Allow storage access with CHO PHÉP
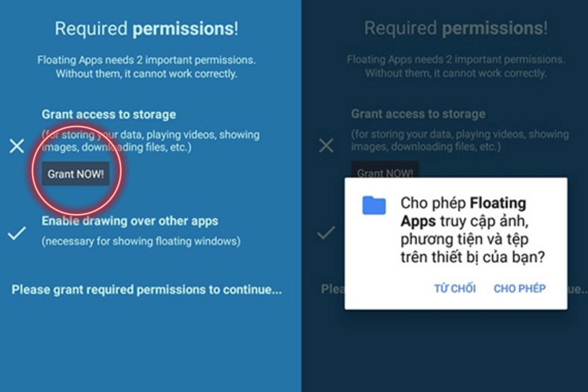 point(519,289)
